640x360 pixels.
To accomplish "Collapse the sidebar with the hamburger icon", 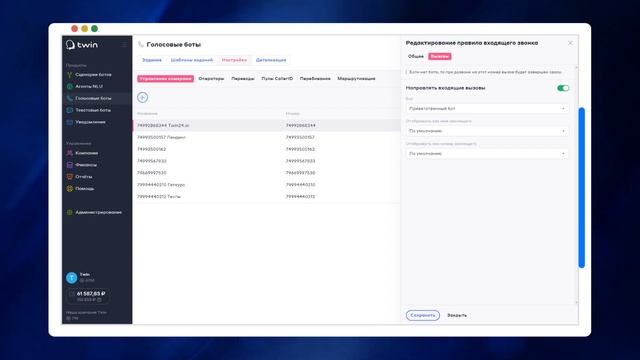I will (124, 44).
